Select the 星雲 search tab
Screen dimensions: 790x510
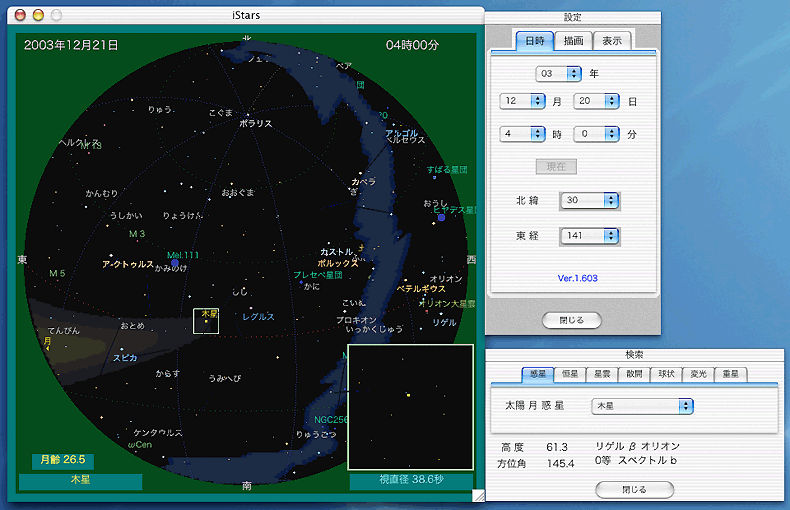[602, 374]
